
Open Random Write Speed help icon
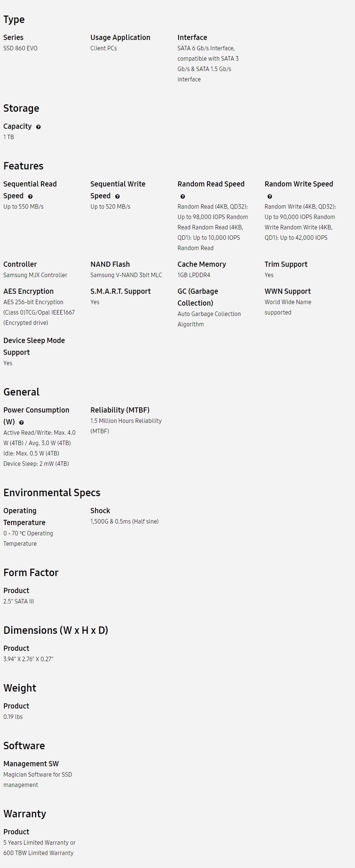point(270,196)
